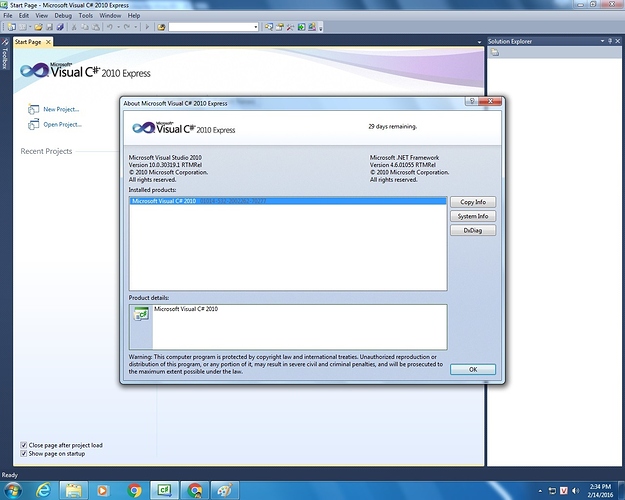Open Windows Media Player from the taskbar

click(x=102, y=490)
